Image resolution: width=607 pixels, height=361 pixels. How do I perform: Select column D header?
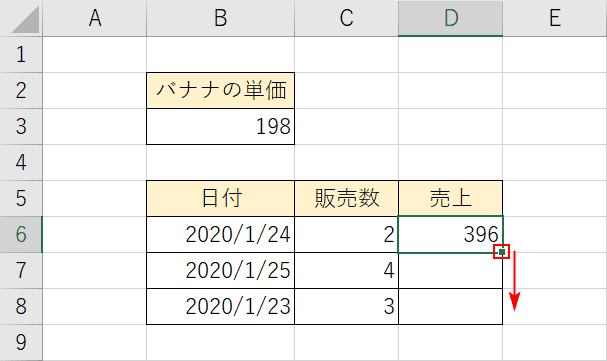coord(451,18)
